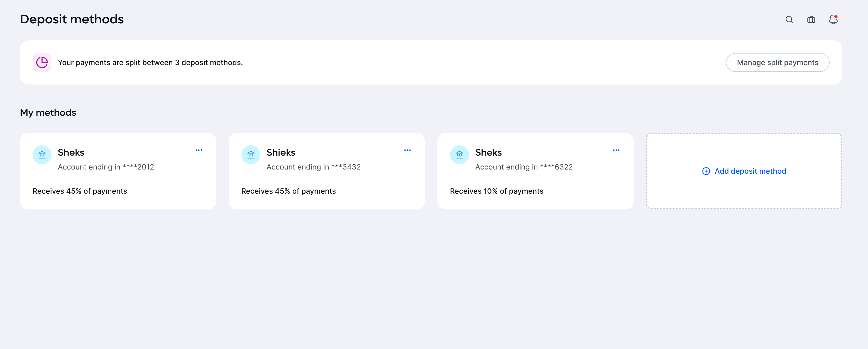Click the dashed Add deposit method card
The image size is (868, 349).
click(x=744, y=171)
